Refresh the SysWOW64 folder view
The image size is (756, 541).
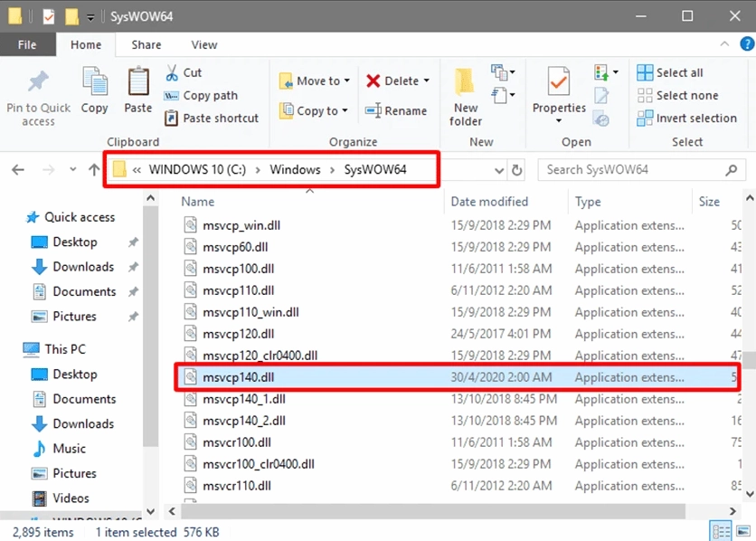pos(517,170)
